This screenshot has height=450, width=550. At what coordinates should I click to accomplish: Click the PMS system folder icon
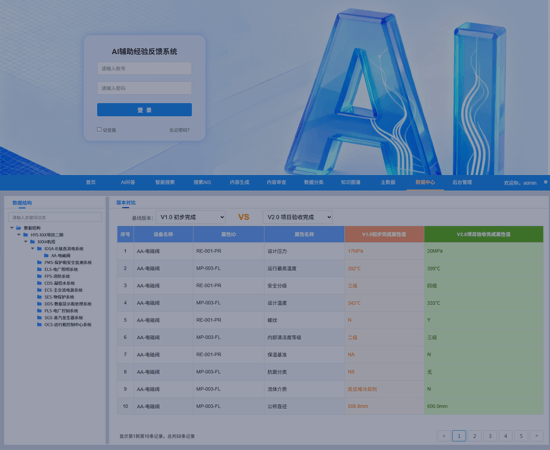(39, 262)
